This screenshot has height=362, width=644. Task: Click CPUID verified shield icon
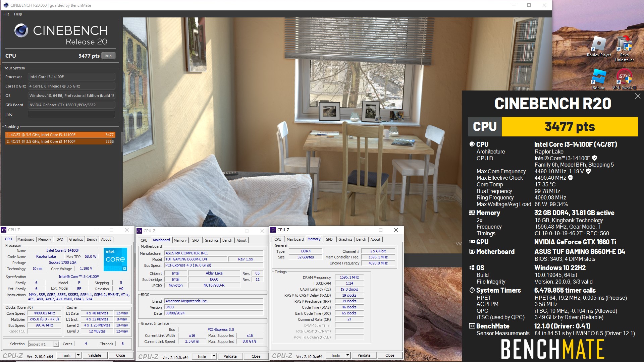(595, 158)
